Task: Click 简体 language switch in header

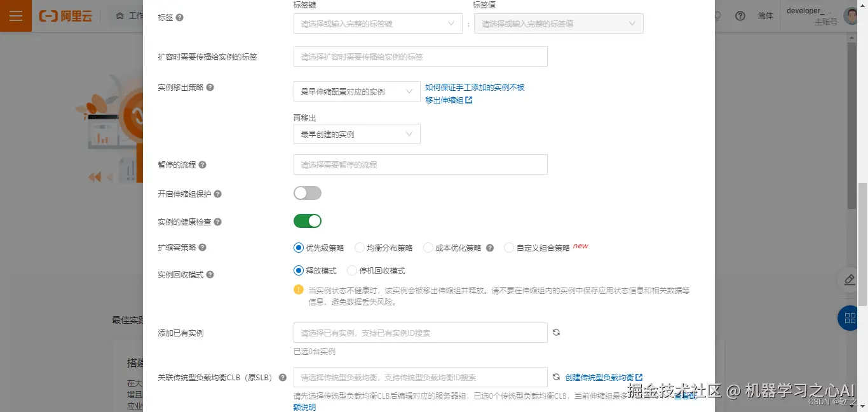Action: [766, 16]
